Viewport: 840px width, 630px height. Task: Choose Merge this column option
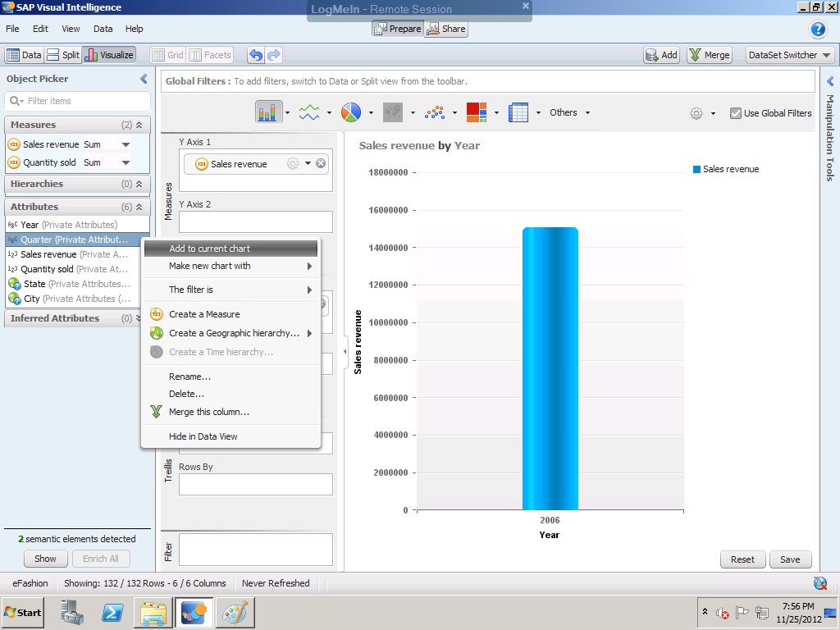(x=231, y=412)
